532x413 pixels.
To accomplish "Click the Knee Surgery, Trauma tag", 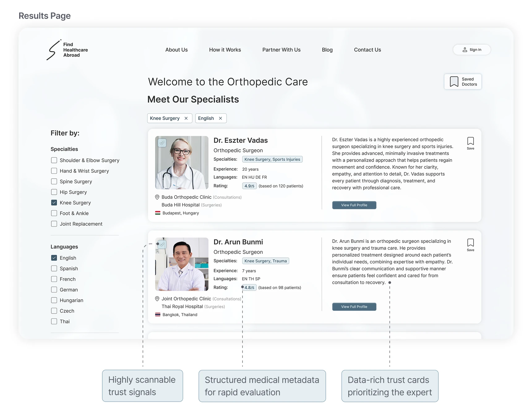I will tap(266, 261).
